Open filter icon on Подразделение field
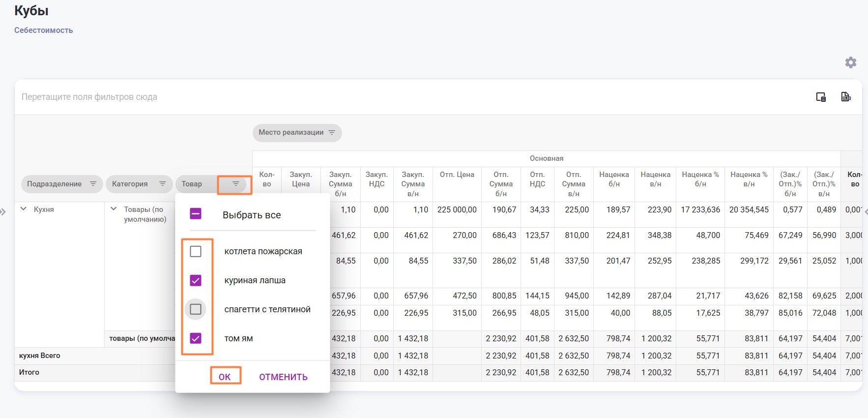Viewport: 868px width, 418px height. coord(93,184)
